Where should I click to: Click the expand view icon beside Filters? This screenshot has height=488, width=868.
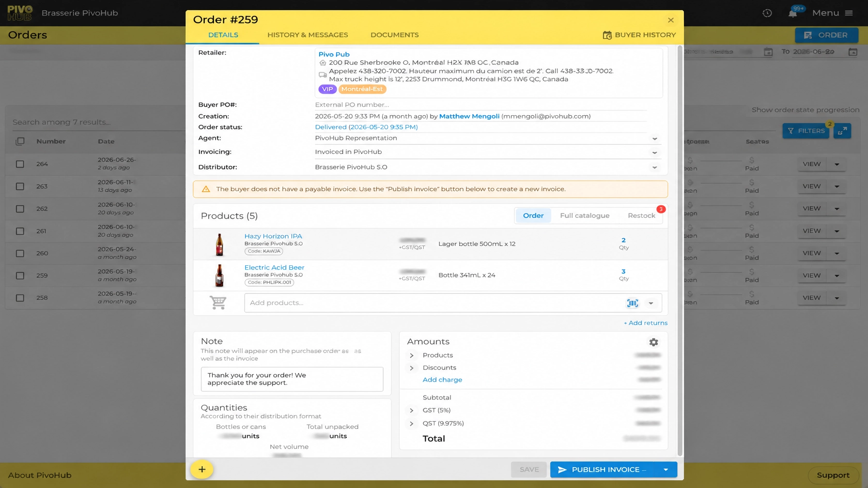click(x=842, y=131)
